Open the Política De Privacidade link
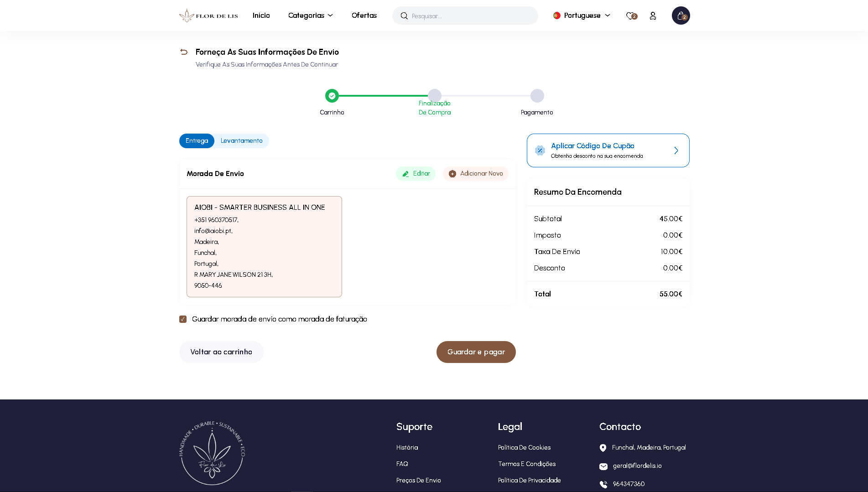This screenshot has width=868, height=492. 529,480
